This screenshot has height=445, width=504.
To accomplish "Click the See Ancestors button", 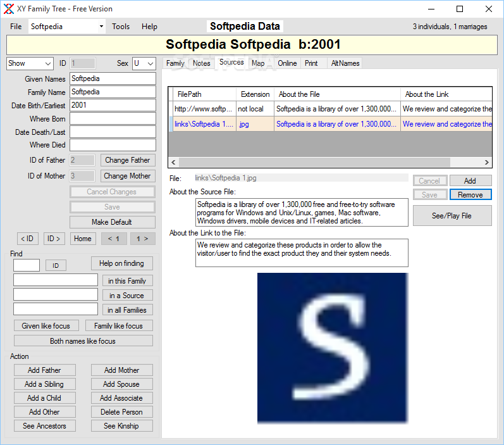I will [45, 426].
